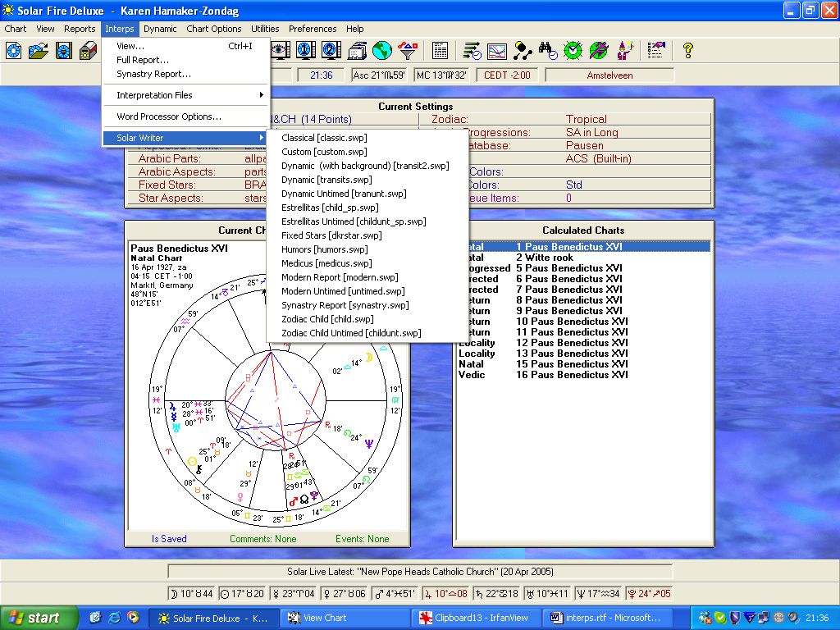Click the globe icon in the toolbar
The image size is (840, 630).
381,51
